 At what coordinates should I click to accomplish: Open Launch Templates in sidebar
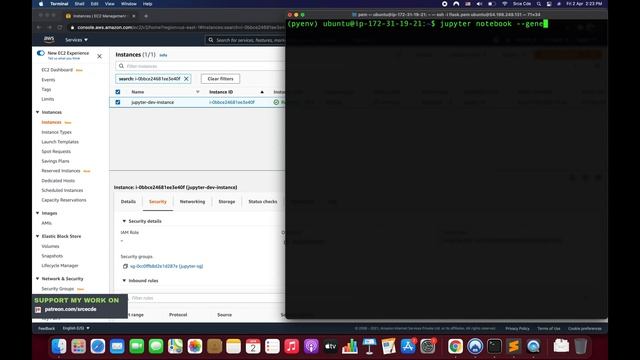(x=60, y=142)
